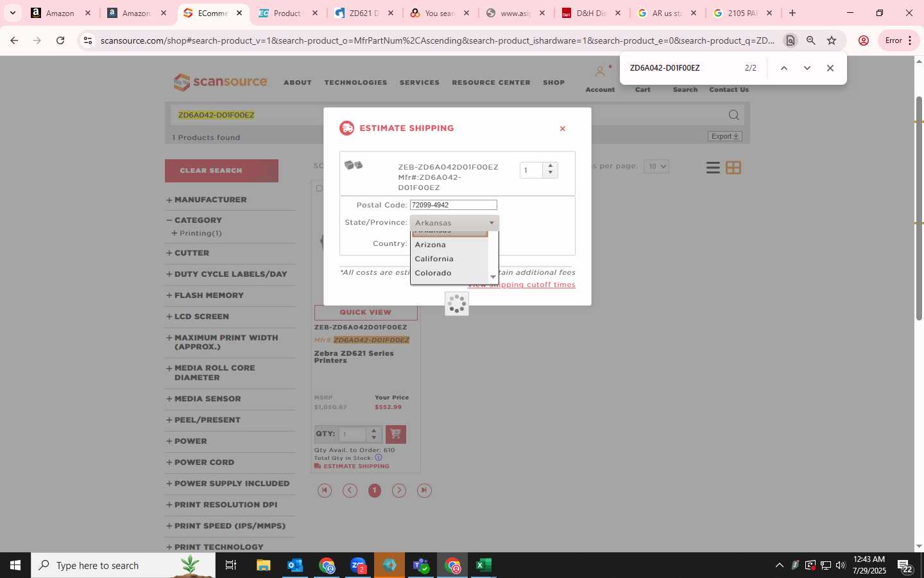Viewport: 924px width, 578px height.
Task: Switch to grid view layout
Action: pos(733,168)
